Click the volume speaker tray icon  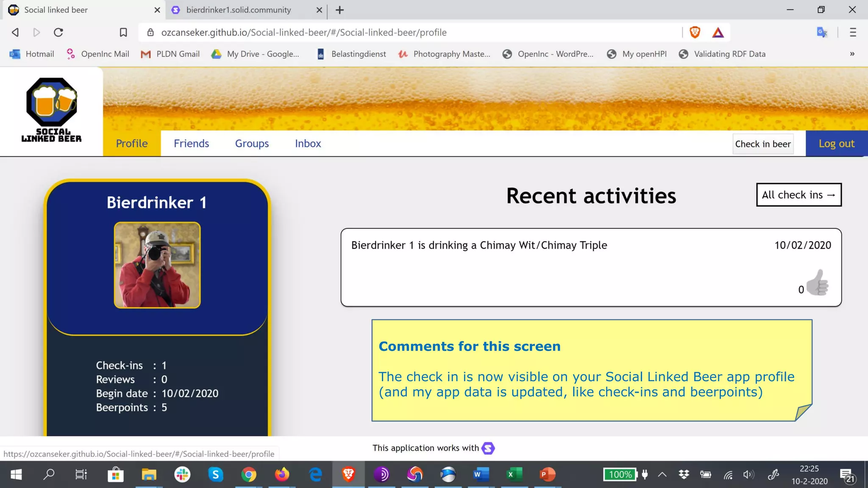pyautogui.click(x=748, y=474)
